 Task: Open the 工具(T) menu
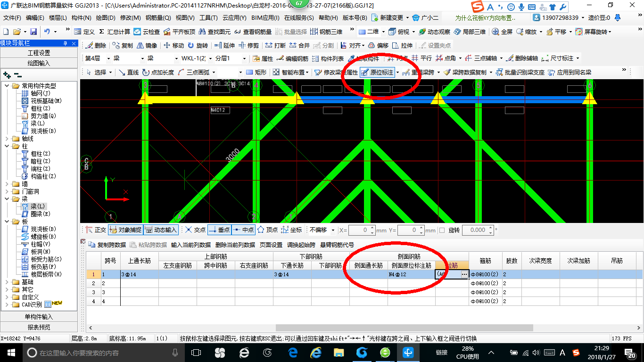208,18
